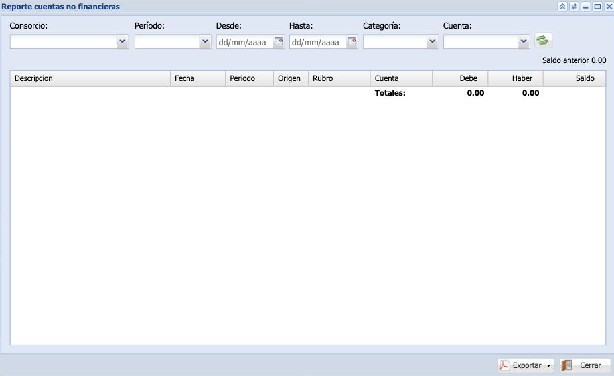The height and width of the screenshot is (376, 614).
Task: Click the door icon on Cerrar button
Action: (x=567, y=365)
